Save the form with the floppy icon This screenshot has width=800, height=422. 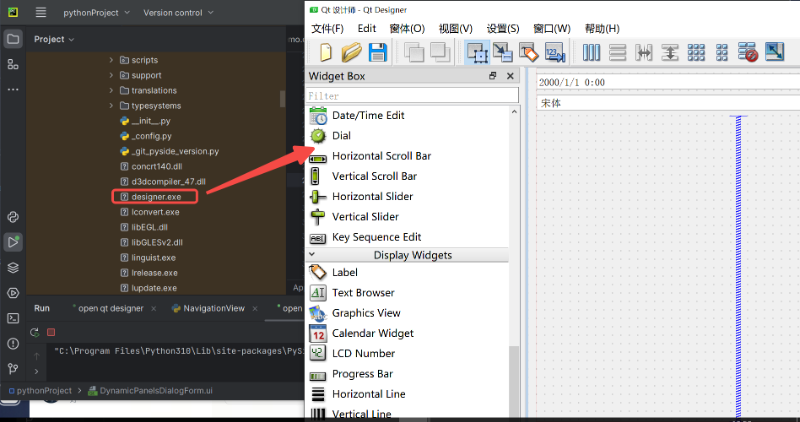click(x=378, y=52)
